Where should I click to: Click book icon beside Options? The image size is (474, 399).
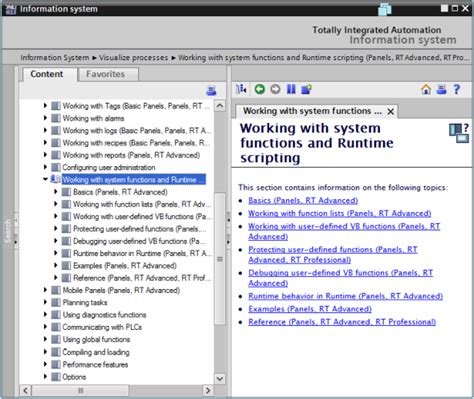[x=56, y=377]
